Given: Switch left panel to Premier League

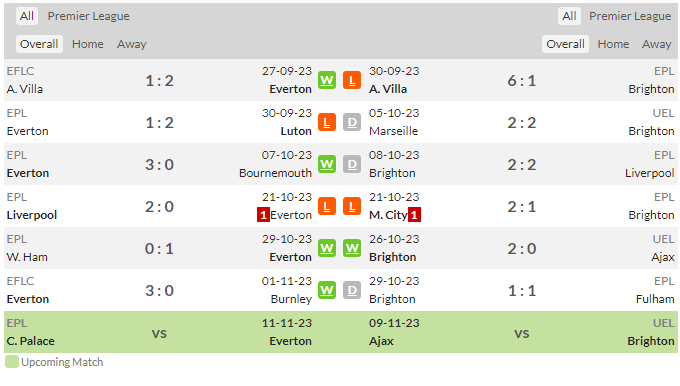Looking at the screenshot, I should [88, 16].
